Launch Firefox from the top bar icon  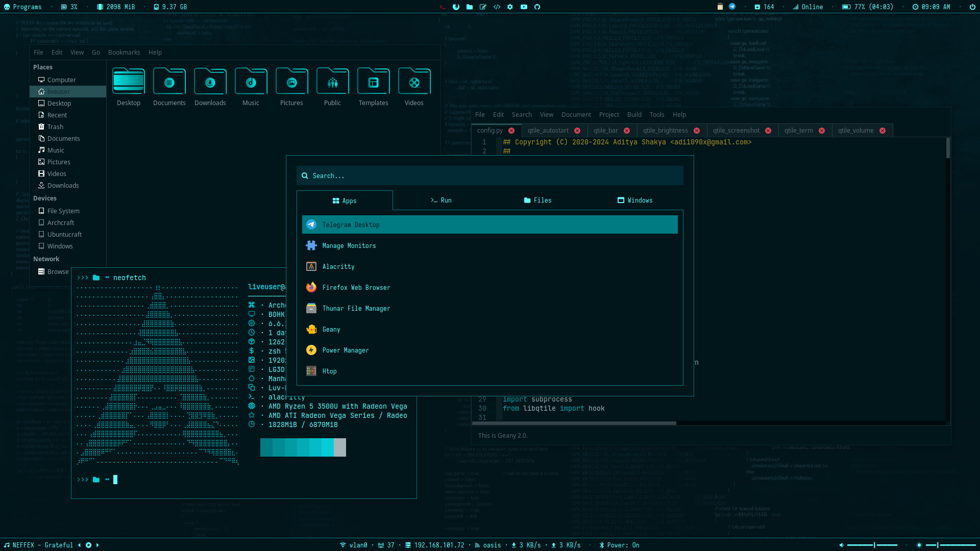[x=456, y=7]
